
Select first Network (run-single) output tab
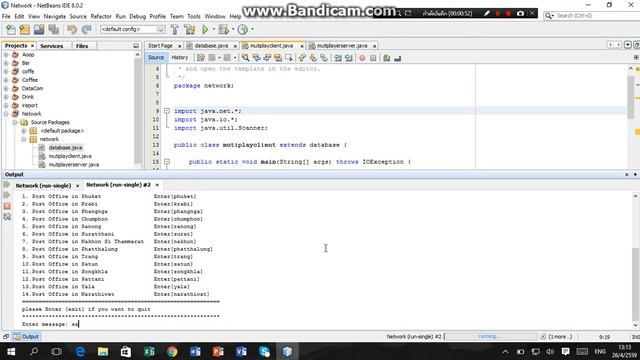[x=43, y=186]
